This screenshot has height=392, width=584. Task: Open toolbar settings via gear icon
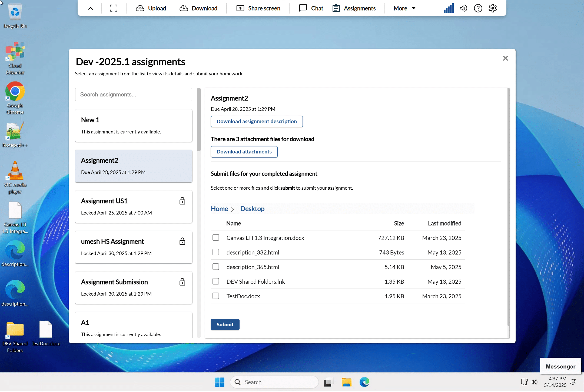tap(493, 8)
